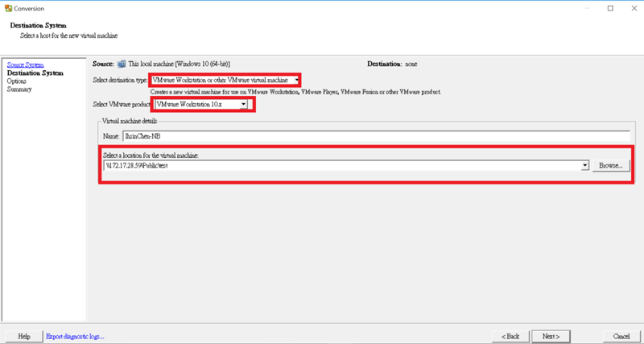Click the 'Creates a new virtual machine' description text

(295, 93)
